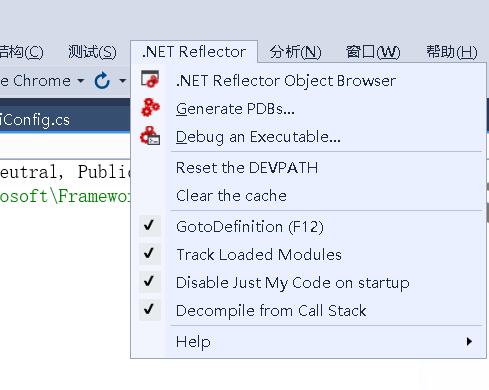This screenshot has width=489, height=390.
Task: Choose Clear the cache
Action: 231,196
